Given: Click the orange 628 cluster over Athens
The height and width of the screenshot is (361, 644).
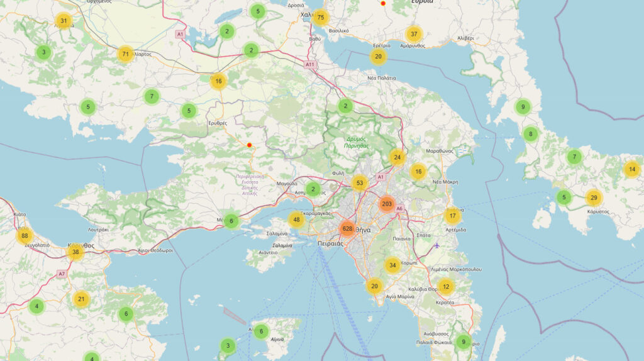Looking at the screenshot, I should pyautogui.click(x=347, y=228).
